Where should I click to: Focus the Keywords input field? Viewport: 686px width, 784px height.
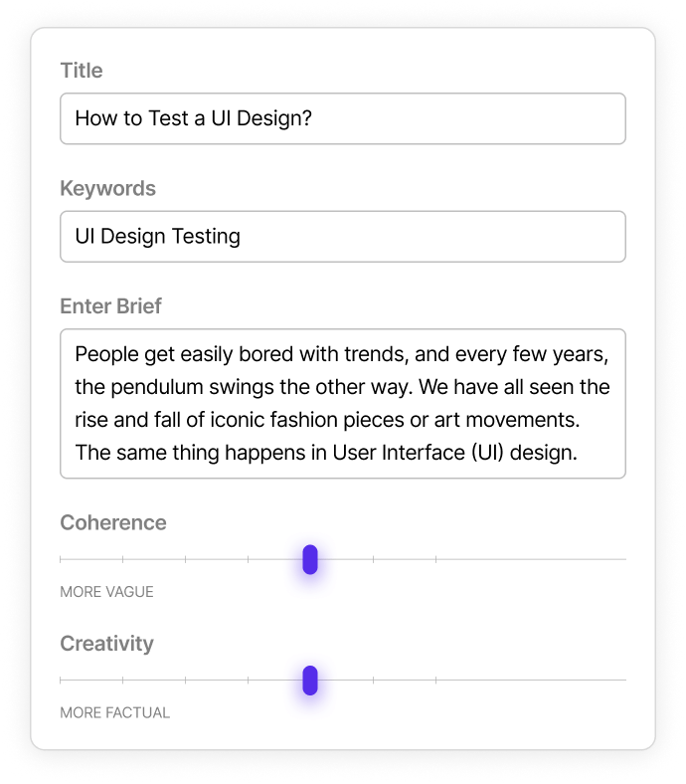(x=342, y=236)
